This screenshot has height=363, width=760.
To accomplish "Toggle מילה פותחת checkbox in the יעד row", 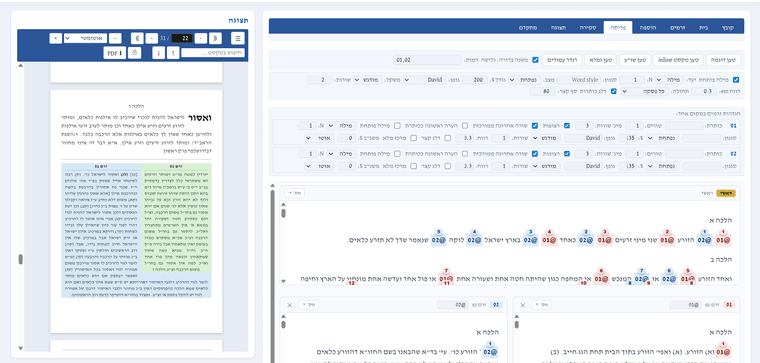I will [x=736, y=79].
